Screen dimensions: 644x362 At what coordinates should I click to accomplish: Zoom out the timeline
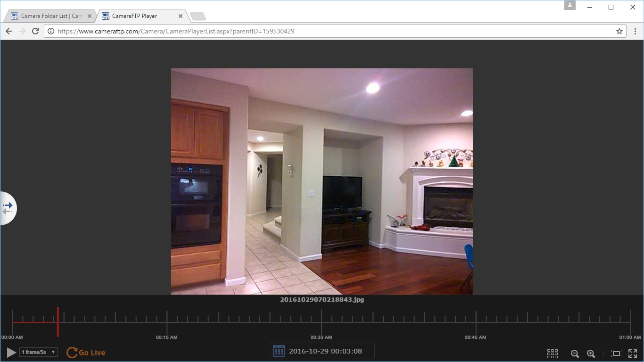point(575,354)
